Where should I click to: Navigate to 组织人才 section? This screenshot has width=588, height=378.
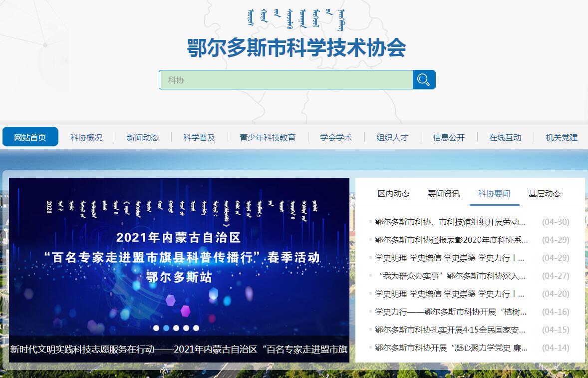coord(392,137)
